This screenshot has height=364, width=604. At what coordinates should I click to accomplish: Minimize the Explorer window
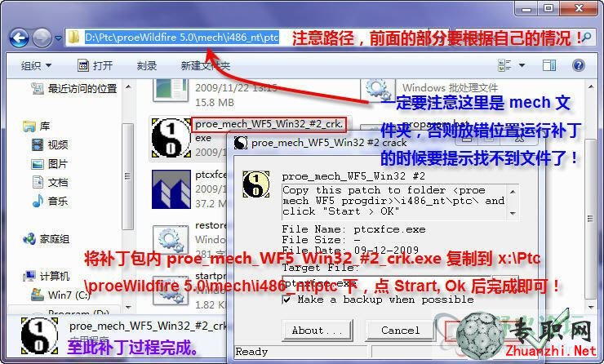click(x=526, y=8)
